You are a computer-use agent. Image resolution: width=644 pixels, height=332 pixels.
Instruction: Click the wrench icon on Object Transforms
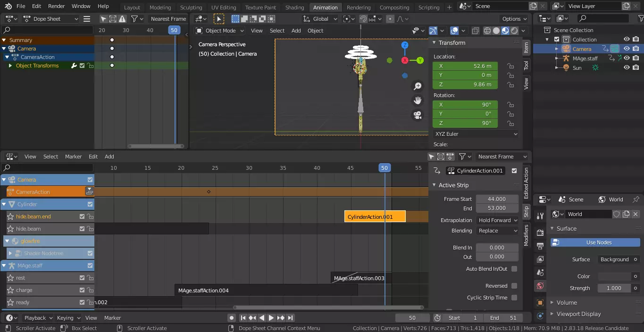click(x=74, y=66)
